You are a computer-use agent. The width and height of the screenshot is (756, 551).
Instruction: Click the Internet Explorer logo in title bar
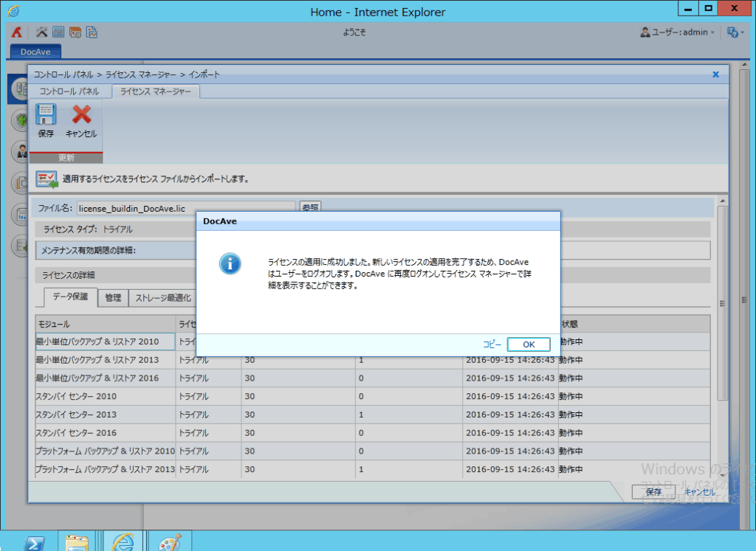[13, 11]
